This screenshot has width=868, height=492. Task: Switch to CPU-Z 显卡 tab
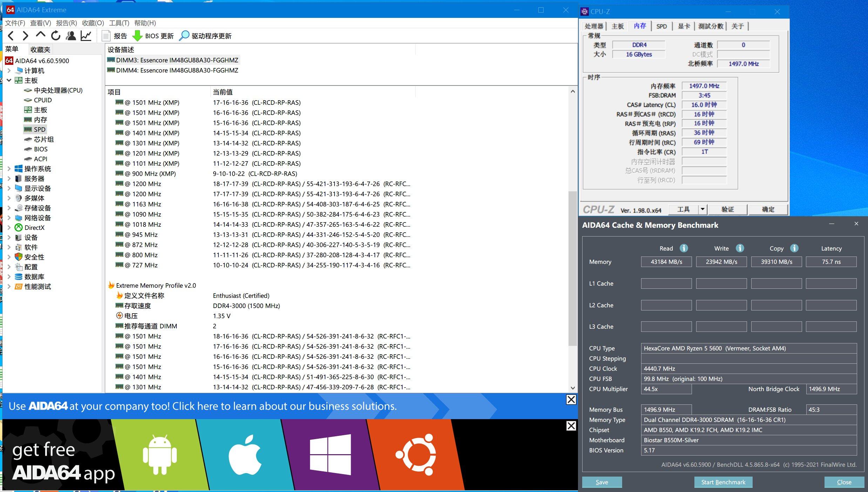coord(684,26)
